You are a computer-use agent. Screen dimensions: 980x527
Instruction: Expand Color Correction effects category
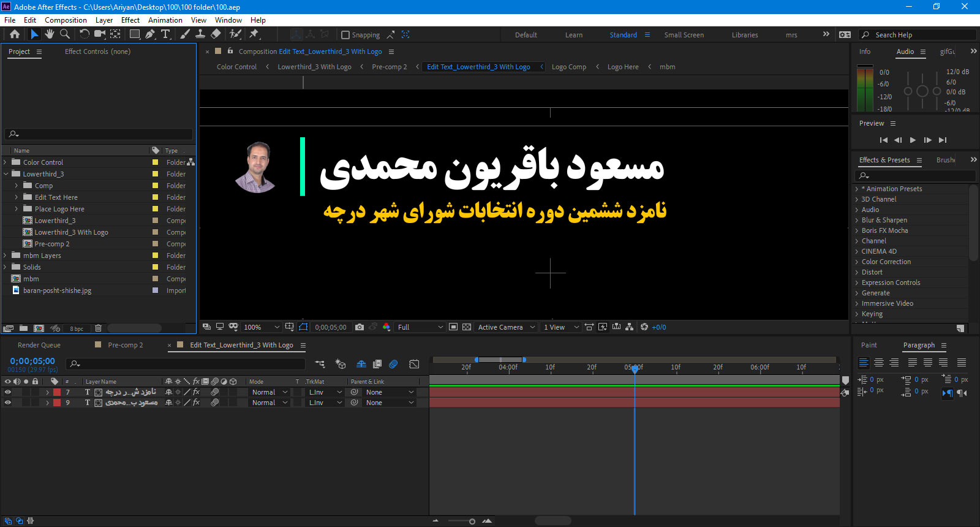(857, 262)
